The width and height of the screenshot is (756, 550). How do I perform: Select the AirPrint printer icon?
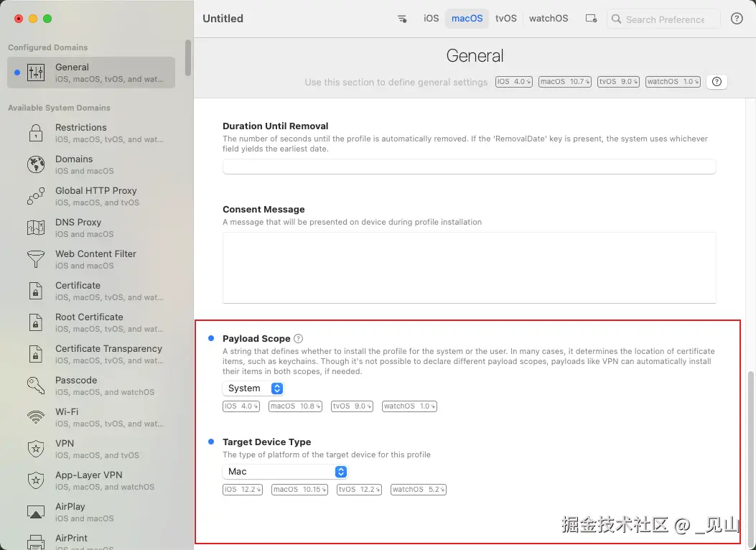36,543
